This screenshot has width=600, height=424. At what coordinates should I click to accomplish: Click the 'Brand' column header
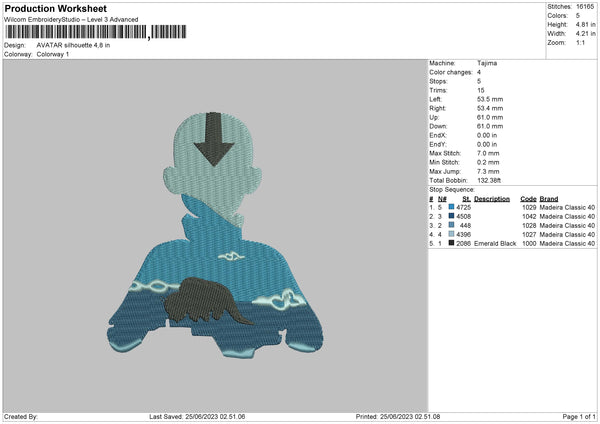[549, 199]
